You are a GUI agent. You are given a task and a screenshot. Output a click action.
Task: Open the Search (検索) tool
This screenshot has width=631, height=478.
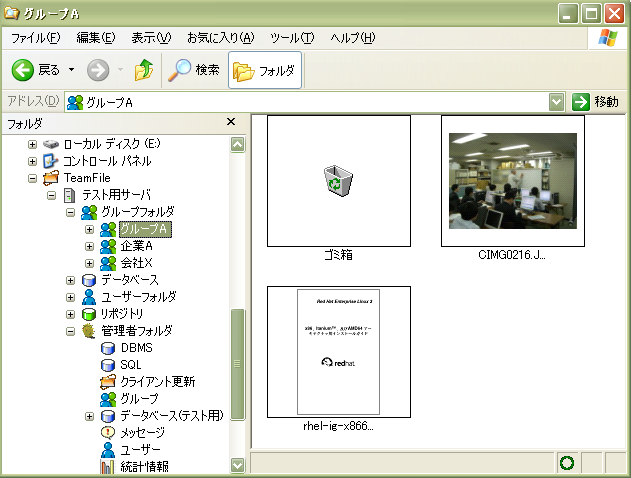click(x=194, y=70)
